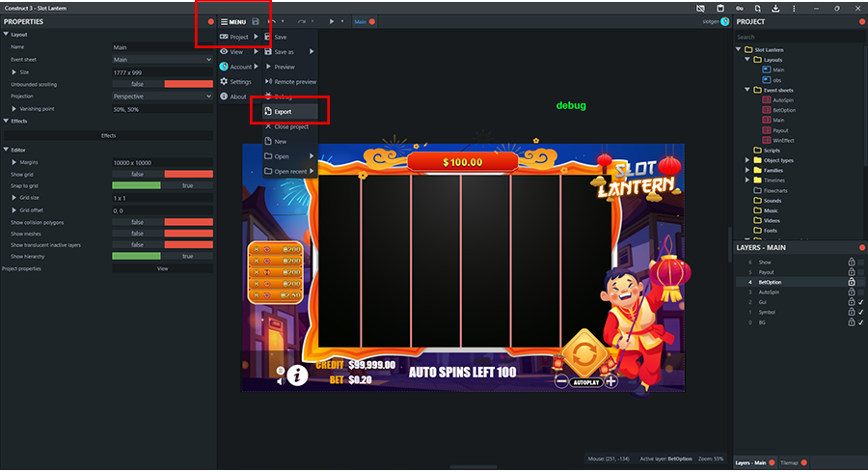The image size is (868, 472).
Task: Click the Project Search field
Action: (799, 37)
